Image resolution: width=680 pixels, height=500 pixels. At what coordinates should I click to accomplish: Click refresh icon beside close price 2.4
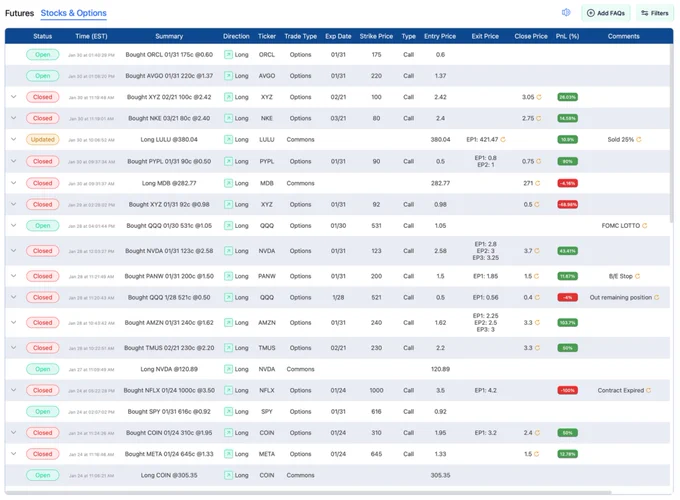pos(537,433)
